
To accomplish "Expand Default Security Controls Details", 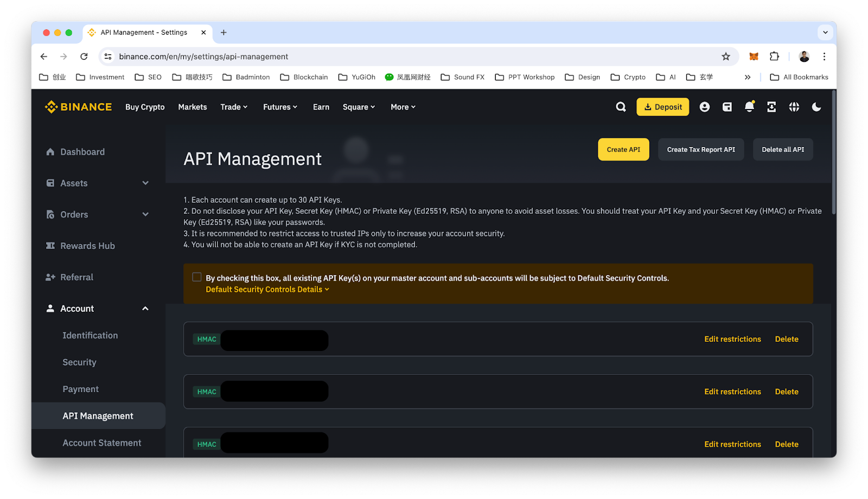I will [x=267, y=290].
